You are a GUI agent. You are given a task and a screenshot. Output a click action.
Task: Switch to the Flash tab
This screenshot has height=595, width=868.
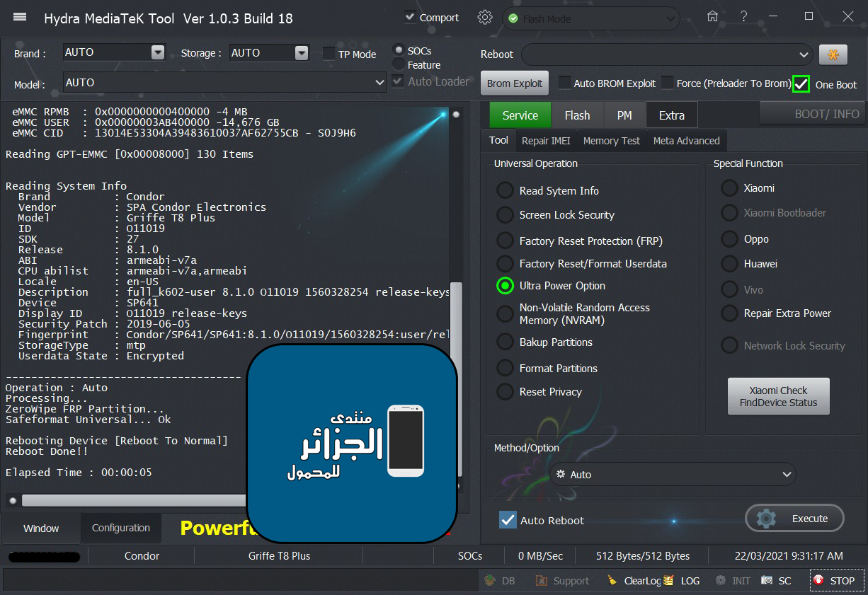coord(577,115)
